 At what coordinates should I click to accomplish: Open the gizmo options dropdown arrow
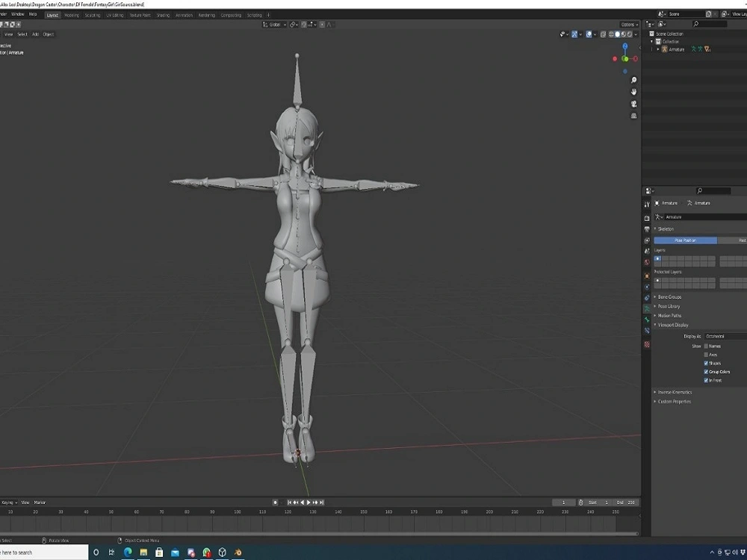point(580,34)
